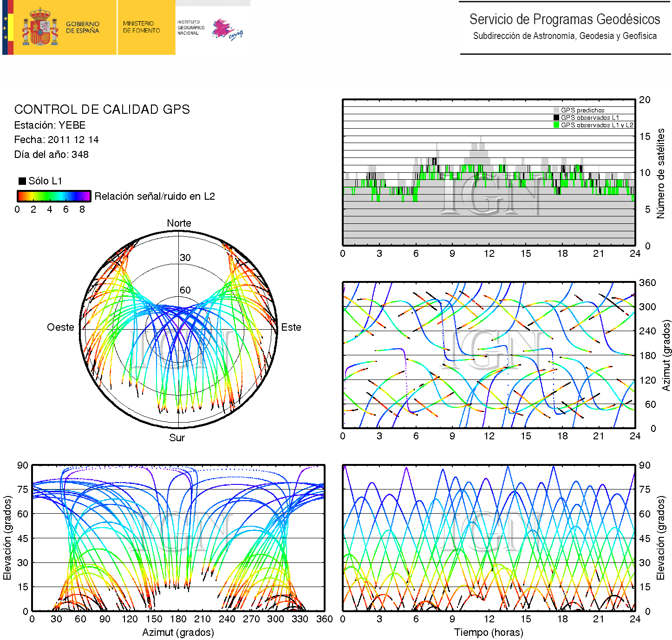The height and width of the screenshot is (640, 672).
Task: Click the Ministerio de Fomento logo
Action: click(141, 27)
